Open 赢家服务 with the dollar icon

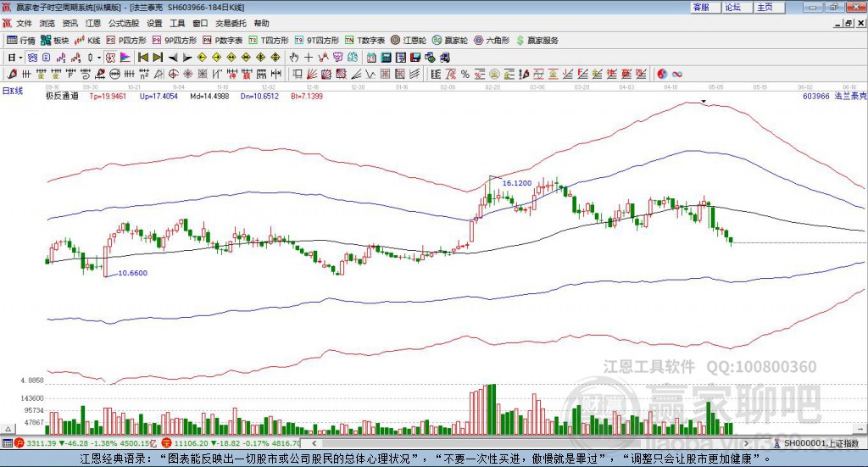pyautogui.click(x=537, y=41)
